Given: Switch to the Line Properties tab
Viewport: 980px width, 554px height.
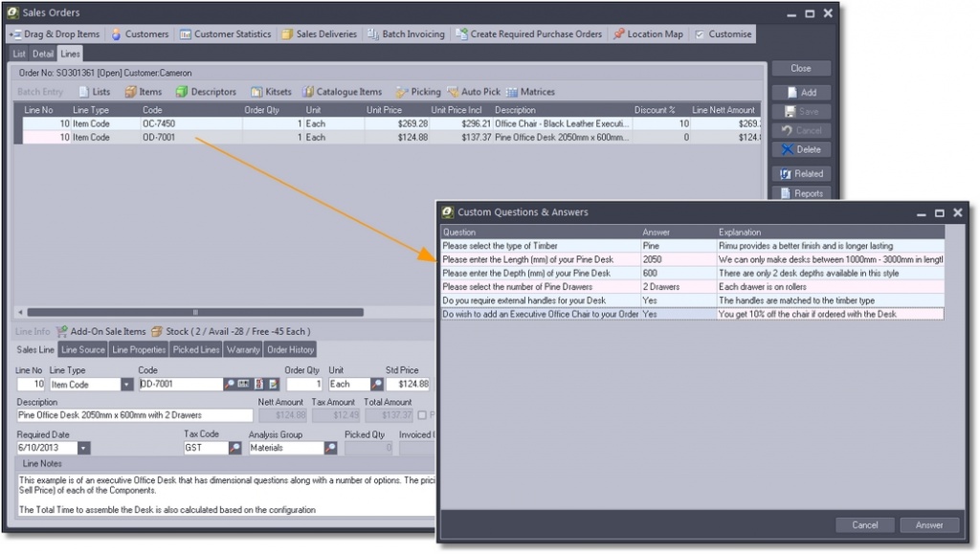Looking at the screenshot, I should click(x=139, y=350).
